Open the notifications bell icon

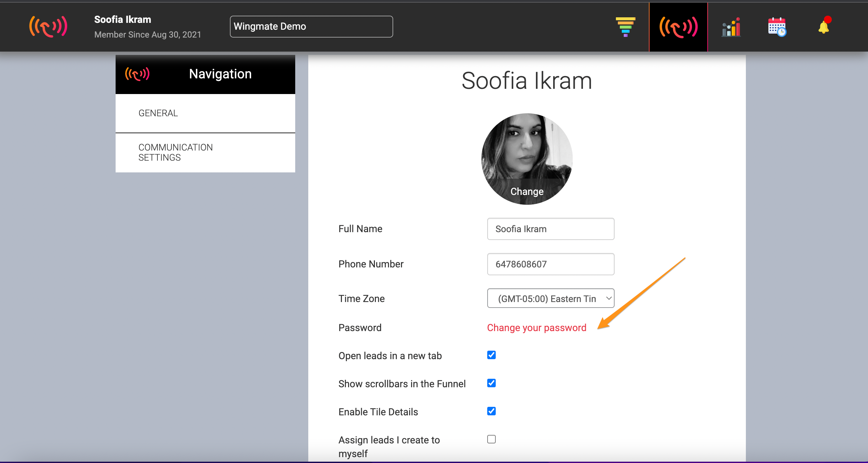(824, 25)
